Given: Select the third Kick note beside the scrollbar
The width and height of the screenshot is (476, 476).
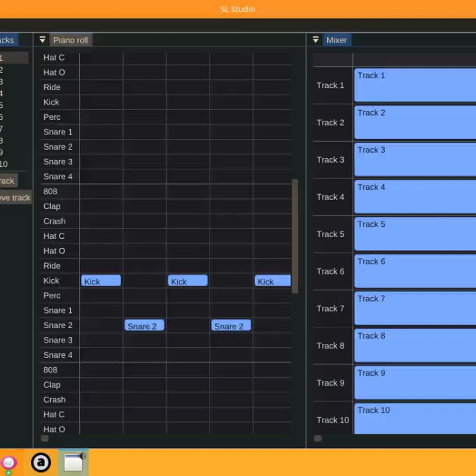Looking at the screenshot, I should pyautogui.click(x=273, y=280).
